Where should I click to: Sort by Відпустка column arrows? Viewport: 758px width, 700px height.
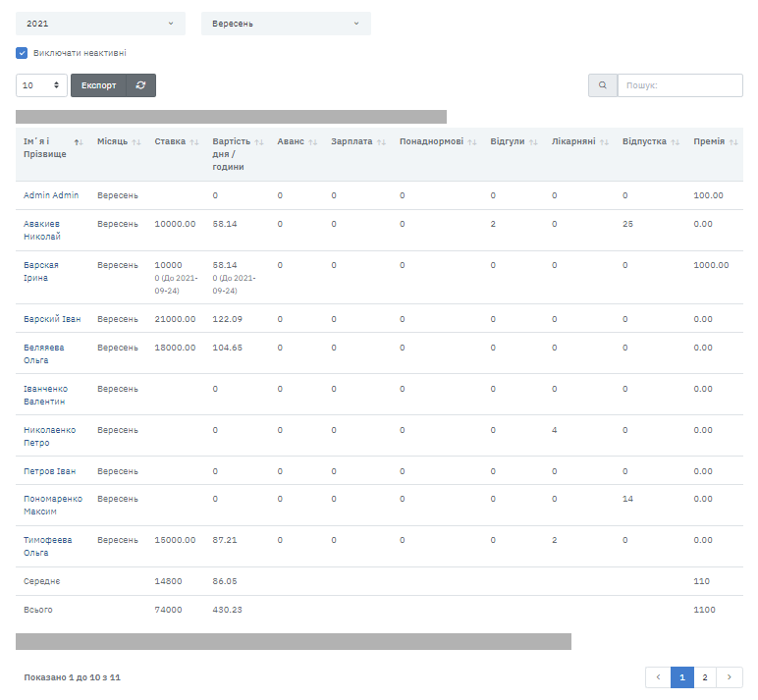(676, 142)
